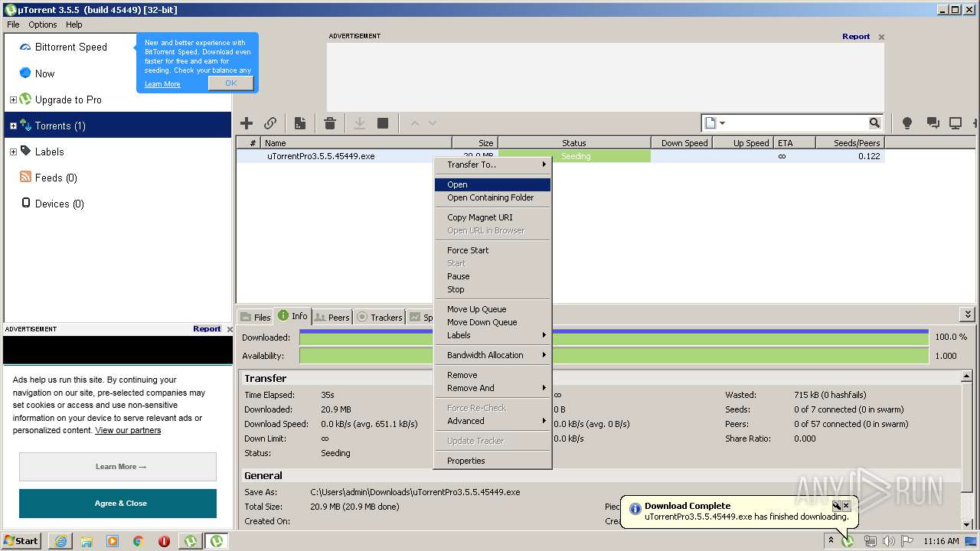Click the Bittorrent Speed sidebar icon
This screenshot has height=551, width=980.
coord(25,47)
